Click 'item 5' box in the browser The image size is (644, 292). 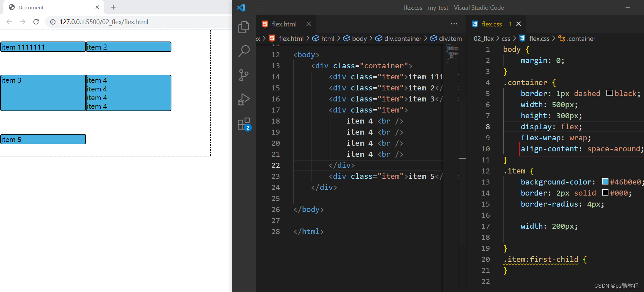click(43, 139)
